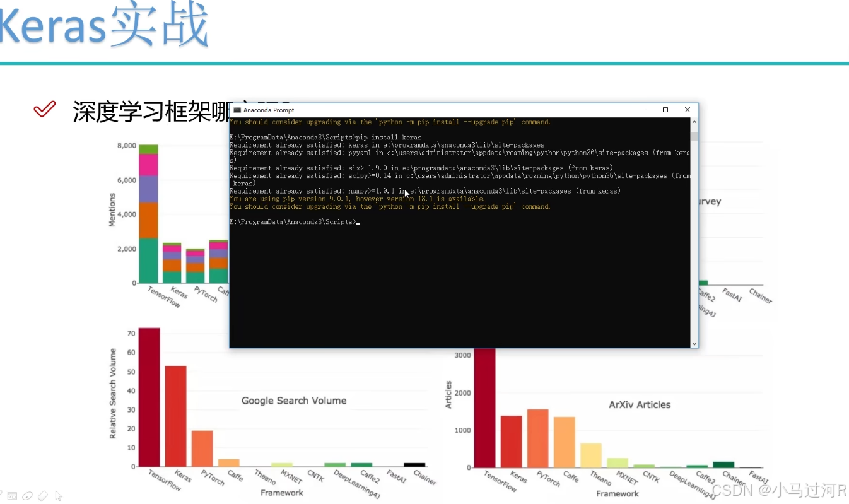Close the Anaconda Prompt window
The height and width of the screenshot is (504, 849).
pos(687,110)
